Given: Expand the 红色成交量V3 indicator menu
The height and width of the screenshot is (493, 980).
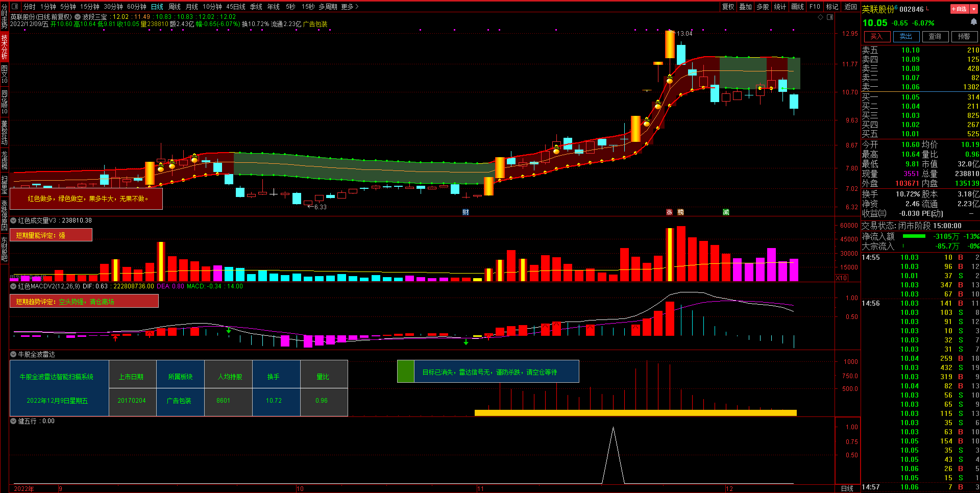Looking at the screenshot, I should pyautogui.click(x=13, y=220).
